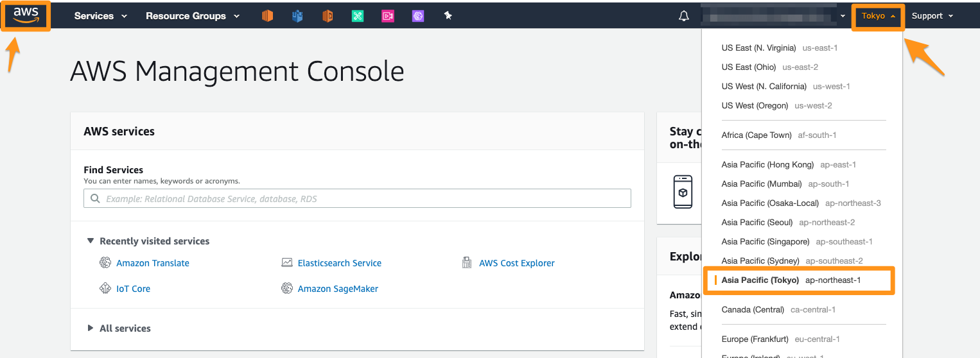Click the magnifier icon in Find Services

click(x=95, y=199)
